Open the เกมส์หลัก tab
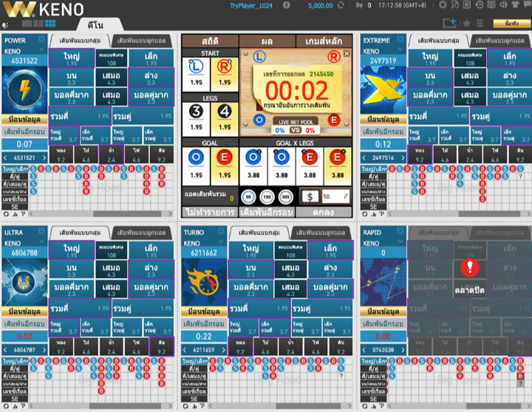 tap(324, 41)
